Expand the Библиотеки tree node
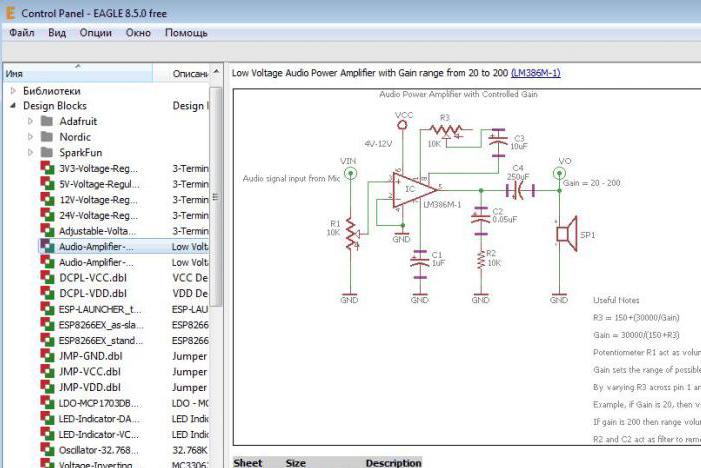Image resolution: width=701 pixels, height=468 pixels. pos(13,91)
